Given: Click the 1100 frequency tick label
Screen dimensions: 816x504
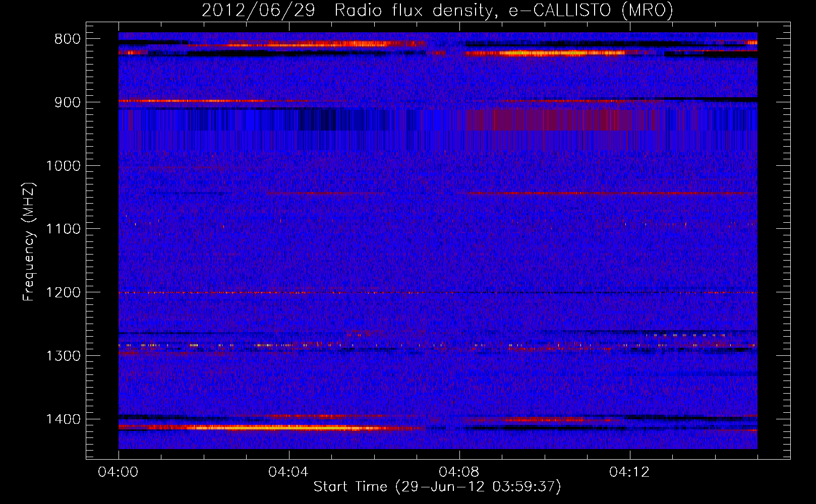Looking at the screenshot, I should [x=63, y=229].
